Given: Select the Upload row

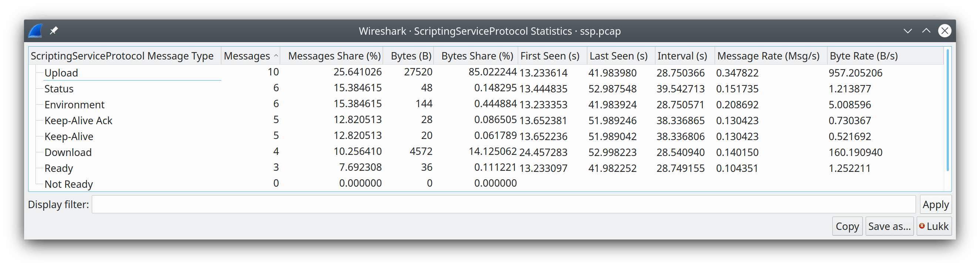Looking at the screenshot, I should [61, 73].
